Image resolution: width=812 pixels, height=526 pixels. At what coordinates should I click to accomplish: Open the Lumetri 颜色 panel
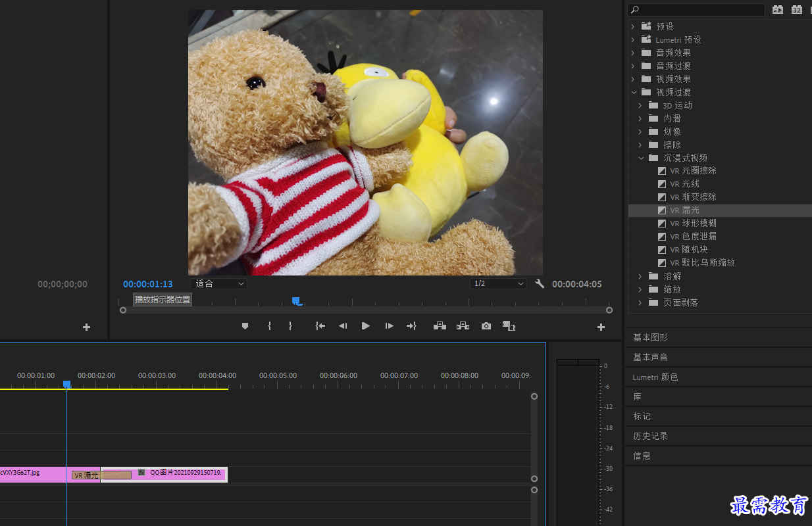click(655, 377)
